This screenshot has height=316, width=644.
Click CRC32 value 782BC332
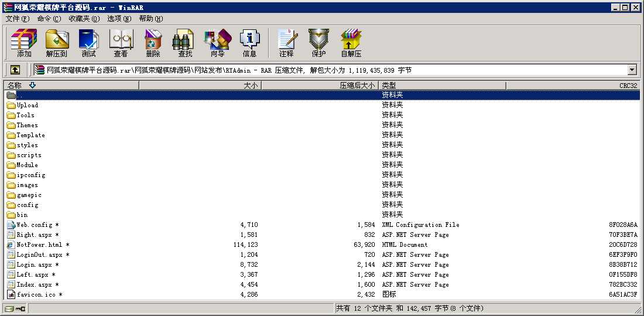tap(623, 285)
